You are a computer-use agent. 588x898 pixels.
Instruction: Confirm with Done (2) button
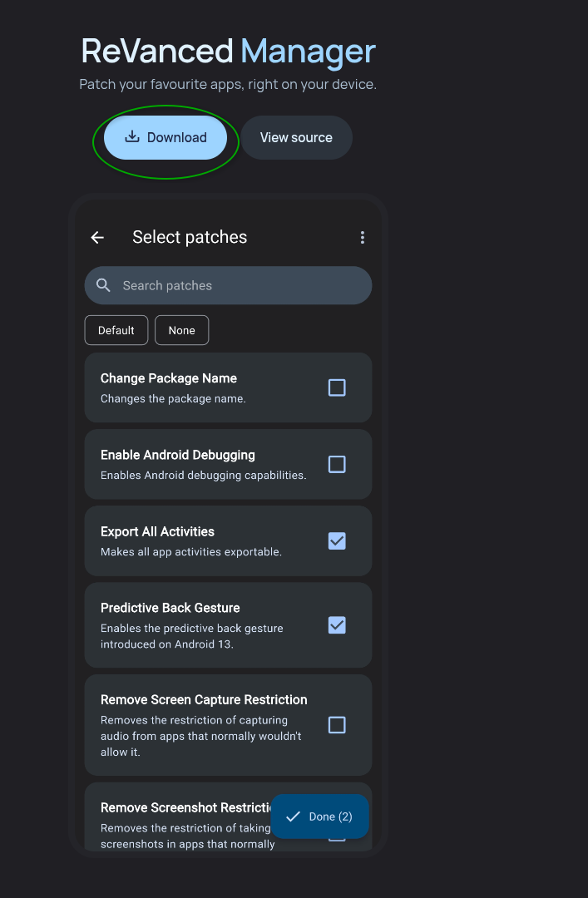click(x=320, y=817)
